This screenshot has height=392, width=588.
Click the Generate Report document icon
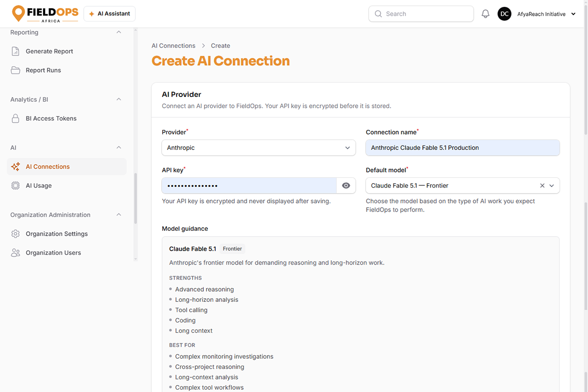(16, 51)
